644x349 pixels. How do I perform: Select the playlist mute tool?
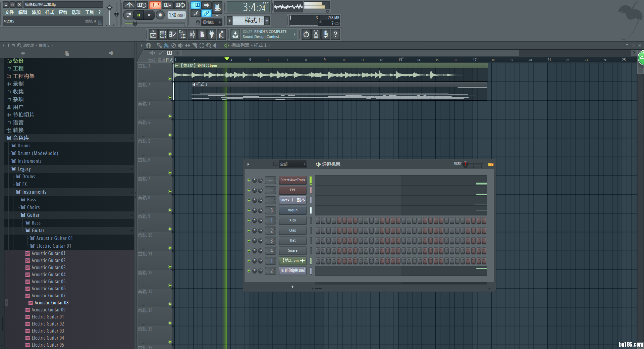pos(180,45)
